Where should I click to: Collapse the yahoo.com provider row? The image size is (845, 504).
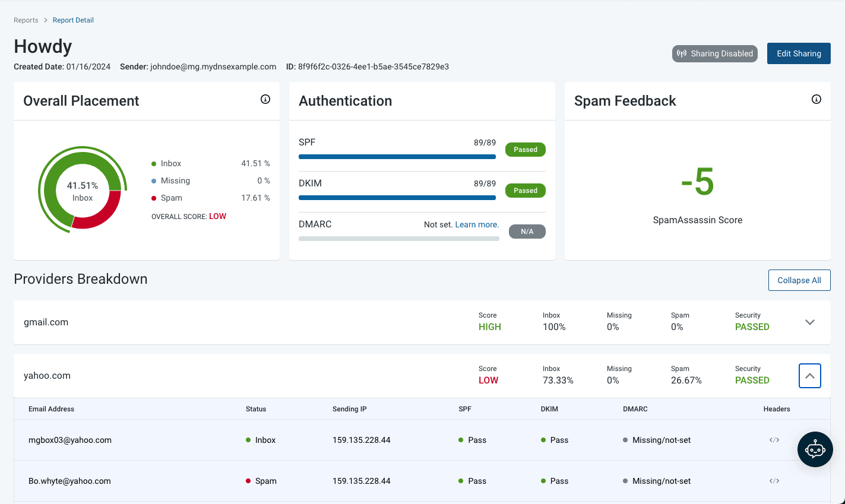click(809, 376)
